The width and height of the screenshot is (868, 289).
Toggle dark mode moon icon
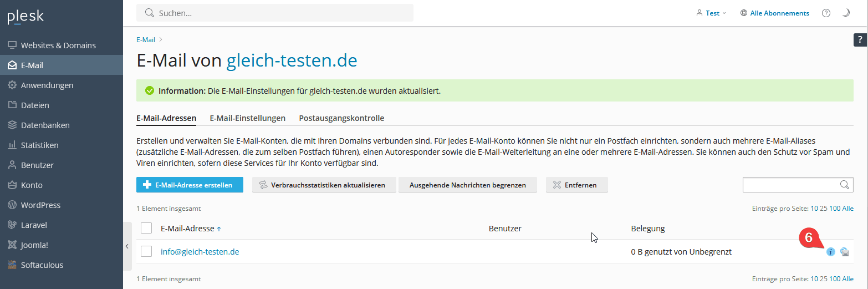[846, 13]
